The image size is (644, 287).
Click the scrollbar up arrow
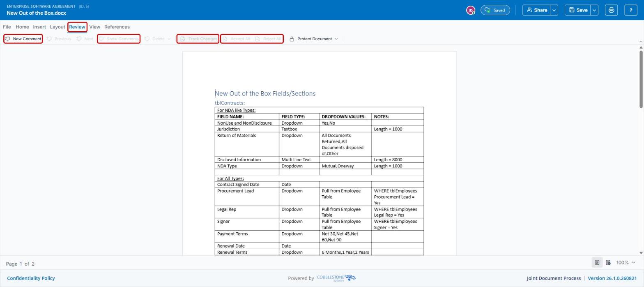pos(641,48)
